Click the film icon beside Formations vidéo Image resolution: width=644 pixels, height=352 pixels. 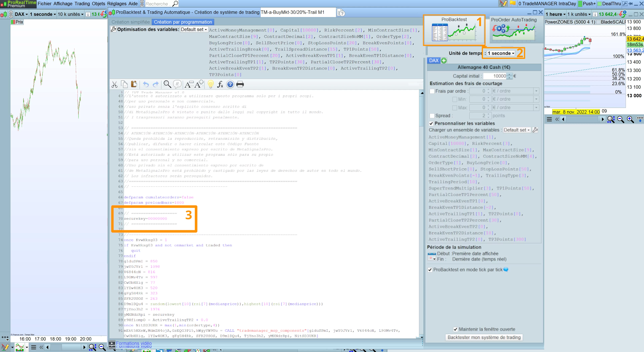click(112, 344)
